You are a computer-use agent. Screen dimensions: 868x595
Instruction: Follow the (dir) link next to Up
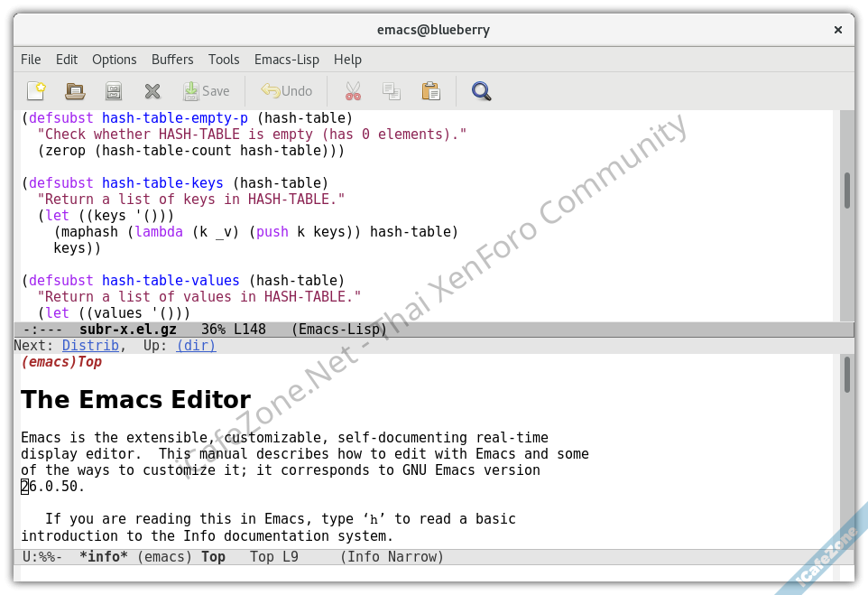[195, 345]
